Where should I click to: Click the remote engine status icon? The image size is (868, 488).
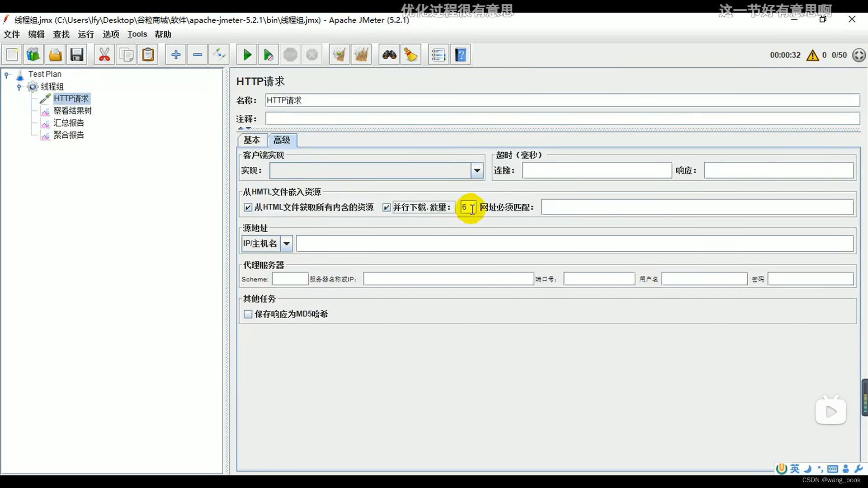859,55
